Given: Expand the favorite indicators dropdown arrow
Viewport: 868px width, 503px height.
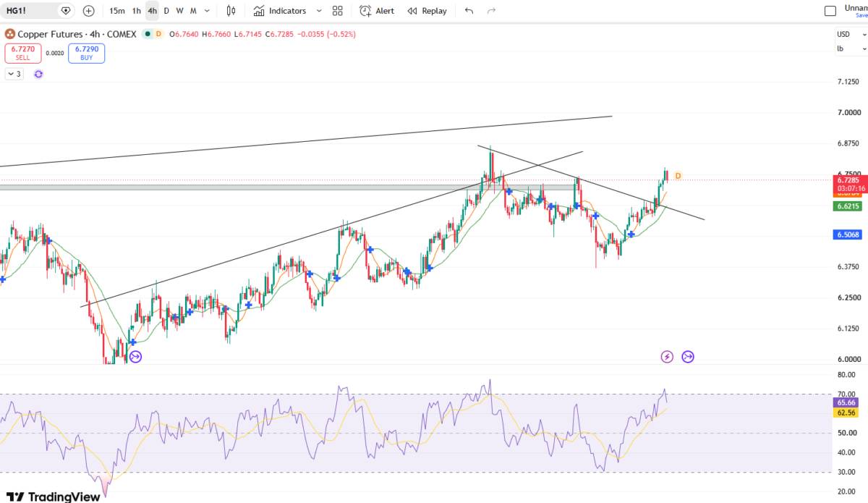Looking at the screenshot, I should [x=319, y=11].
